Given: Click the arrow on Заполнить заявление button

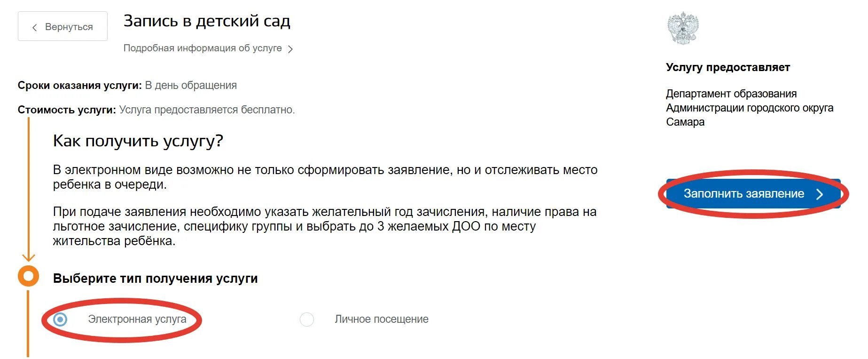Looking at the screenshot, I should pyautogui.click(x=820, y=194).
